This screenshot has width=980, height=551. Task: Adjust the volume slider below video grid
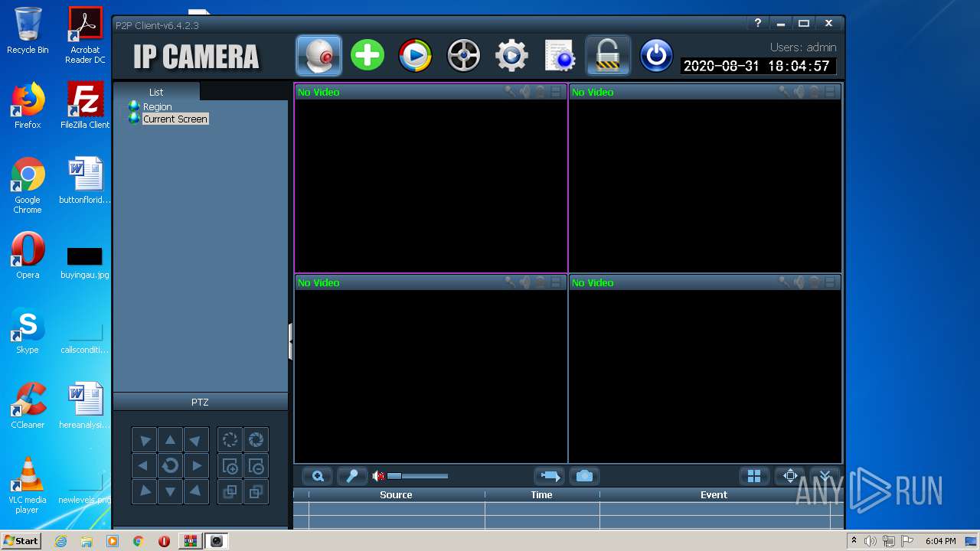point(417,476)
